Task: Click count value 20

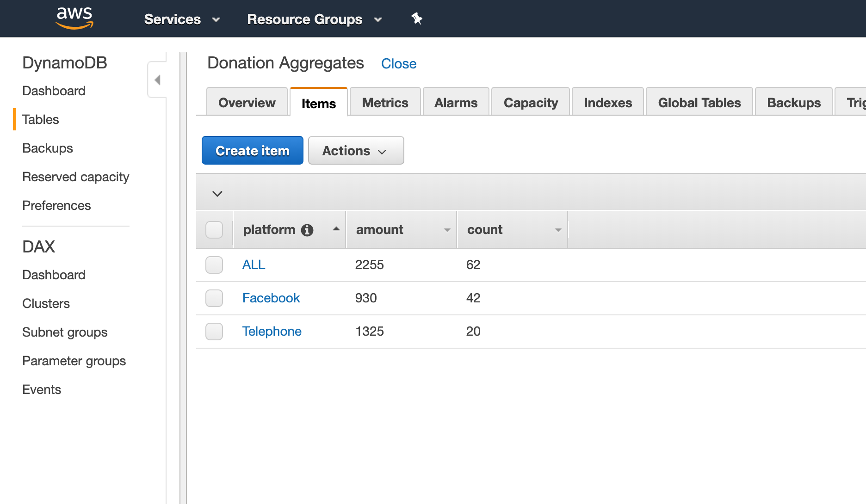Action: 473,332
